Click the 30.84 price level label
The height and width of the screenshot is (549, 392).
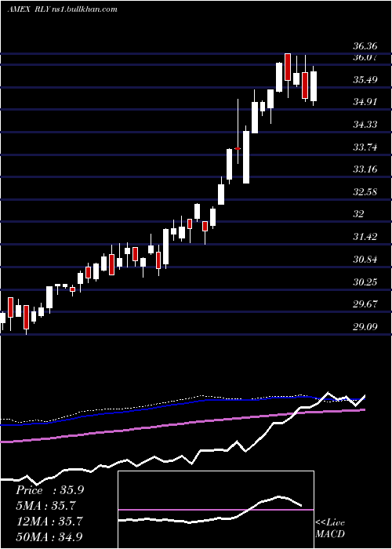pyautogui.click(x=365, y=260)
